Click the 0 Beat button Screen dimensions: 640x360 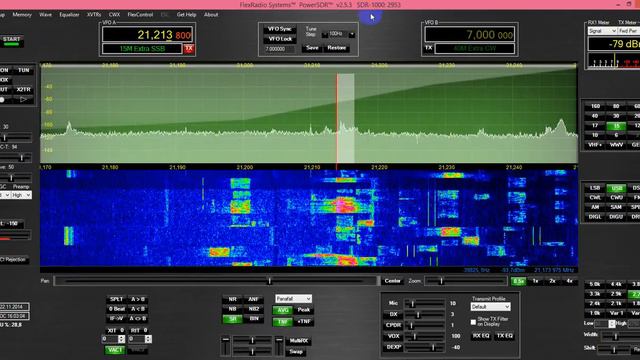tap(116, 309)
